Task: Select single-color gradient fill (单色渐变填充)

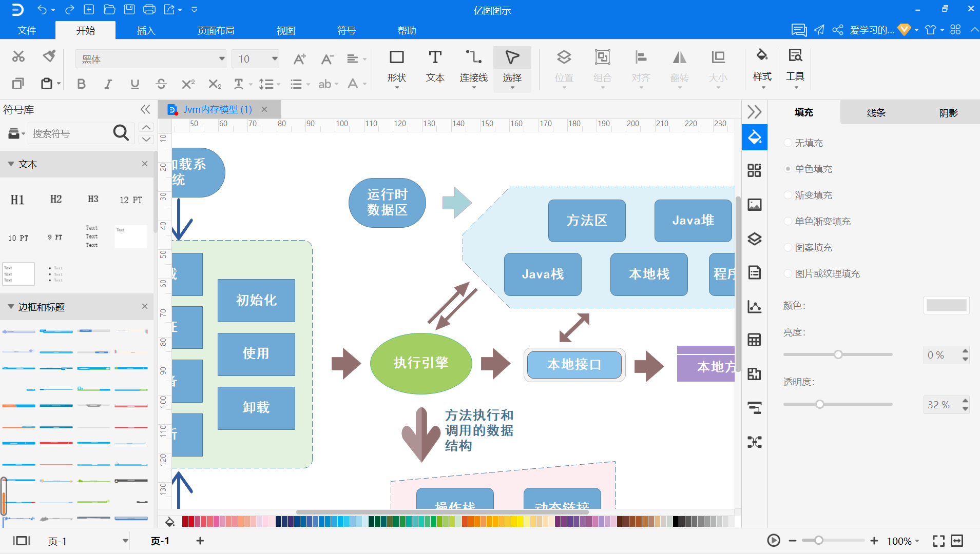Action: click(x=818, y=221)
